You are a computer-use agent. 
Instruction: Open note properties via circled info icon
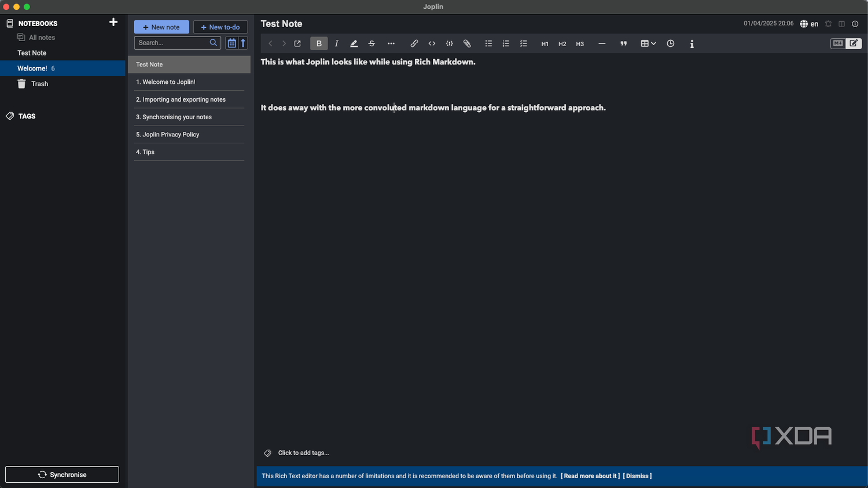855,24
